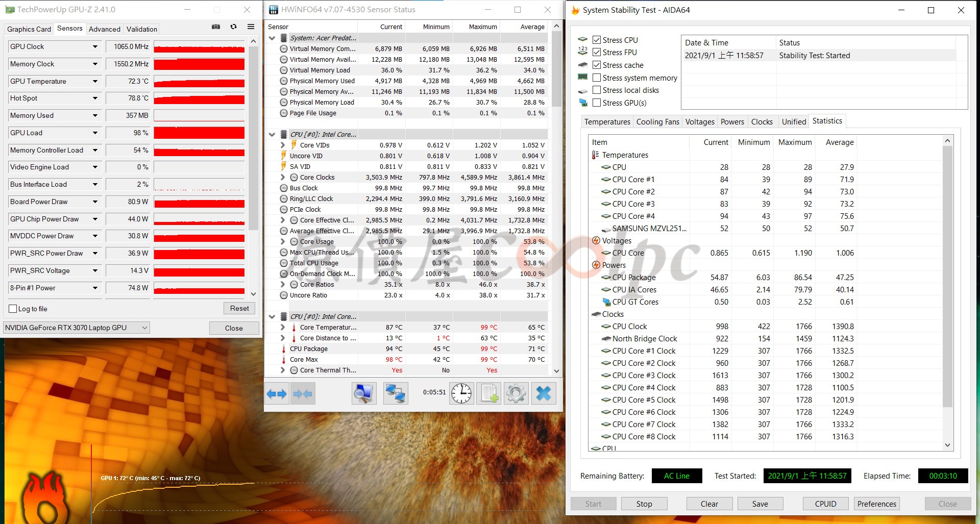
Task: Click HWiNFO network computers icon
Action: point(396,393)
